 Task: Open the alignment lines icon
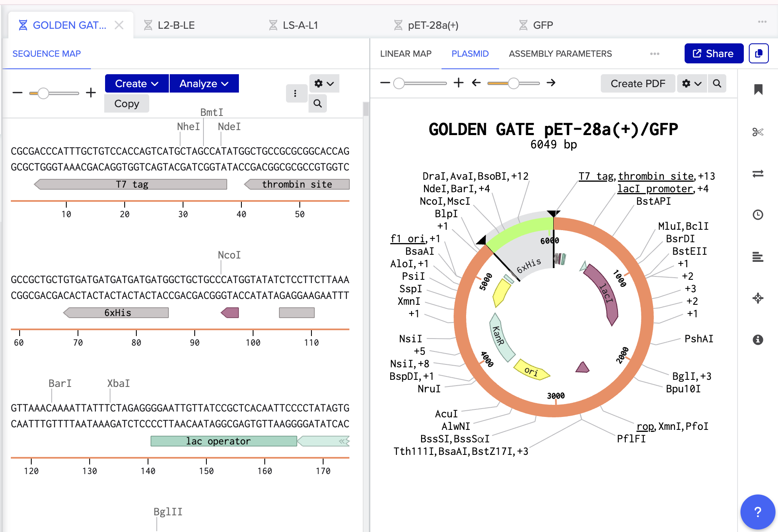pyautogui.click(x=758, y=257)
